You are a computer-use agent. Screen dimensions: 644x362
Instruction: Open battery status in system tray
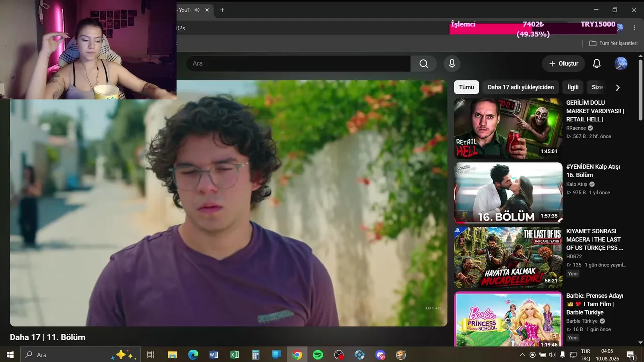click(x=543, y=355)
